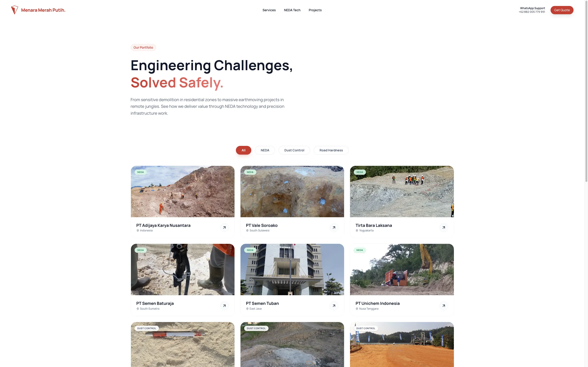The height and width of the screenshot is (367, 588).
Task: Open PT Semen Baturaja arrow icon
Action: point(224,306)
